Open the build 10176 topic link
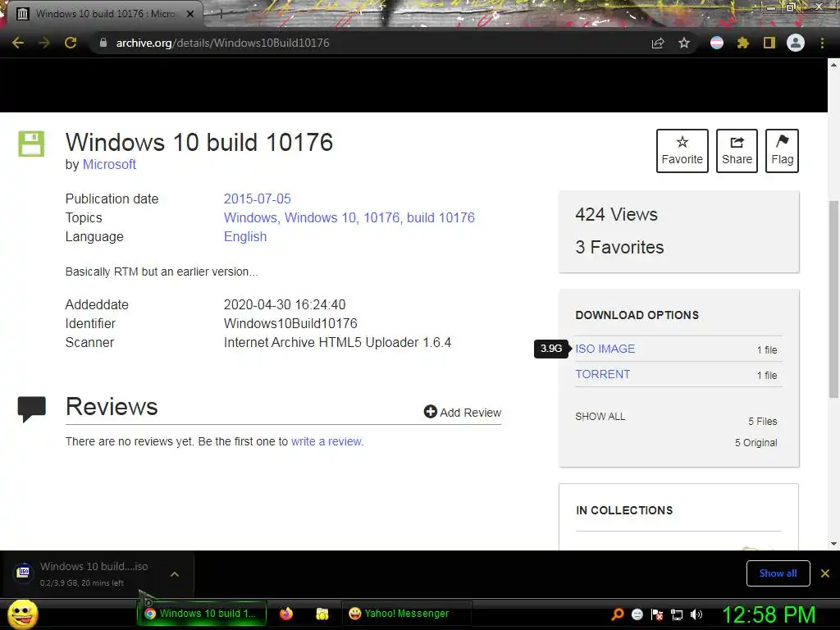The image size is (840, 630). 441,217
